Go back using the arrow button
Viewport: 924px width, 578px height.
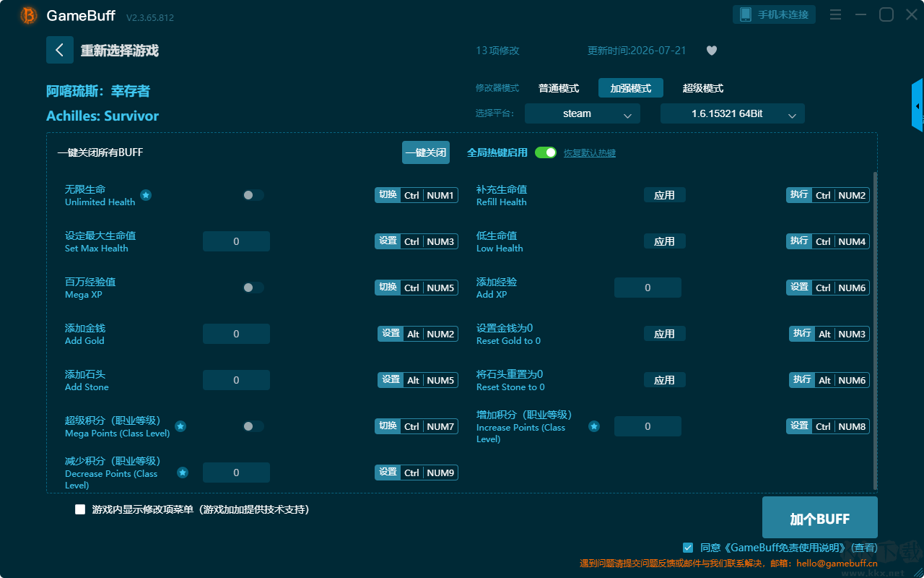(x=60, y=50)
